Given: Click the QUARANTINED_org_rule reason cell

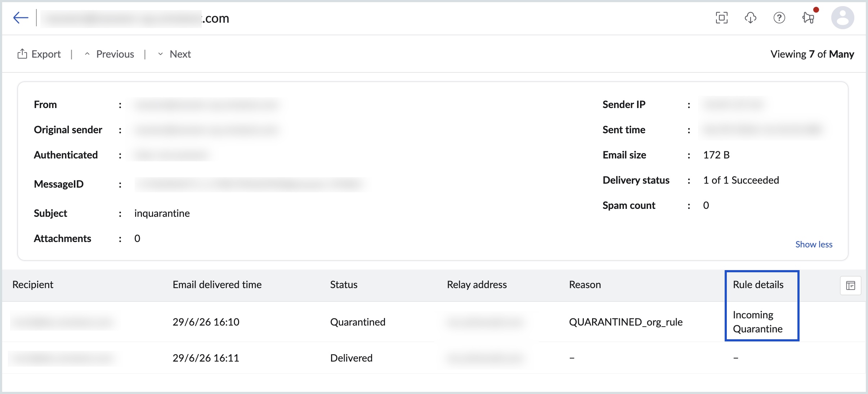Looking at the screenshot, I should (x=626, y=322).
